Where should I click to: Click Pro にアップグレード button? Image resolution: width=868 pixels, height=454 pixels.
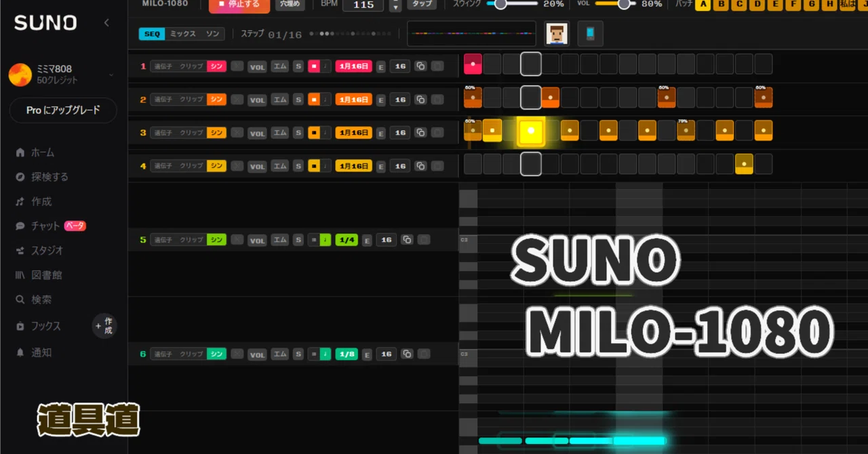click(63, 110)
